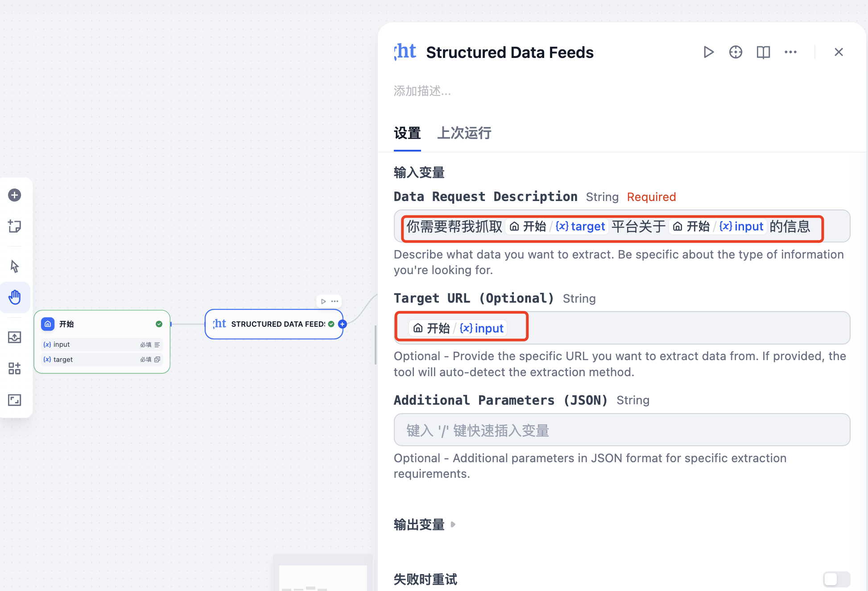Select the 开始 start node on canvas
Viewport: 868px width, 591px height.
(102, 324)
